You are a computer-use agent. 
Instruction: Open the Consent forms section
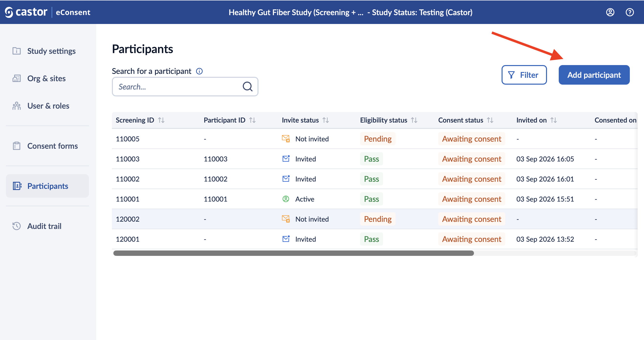[x=47, y=146]
